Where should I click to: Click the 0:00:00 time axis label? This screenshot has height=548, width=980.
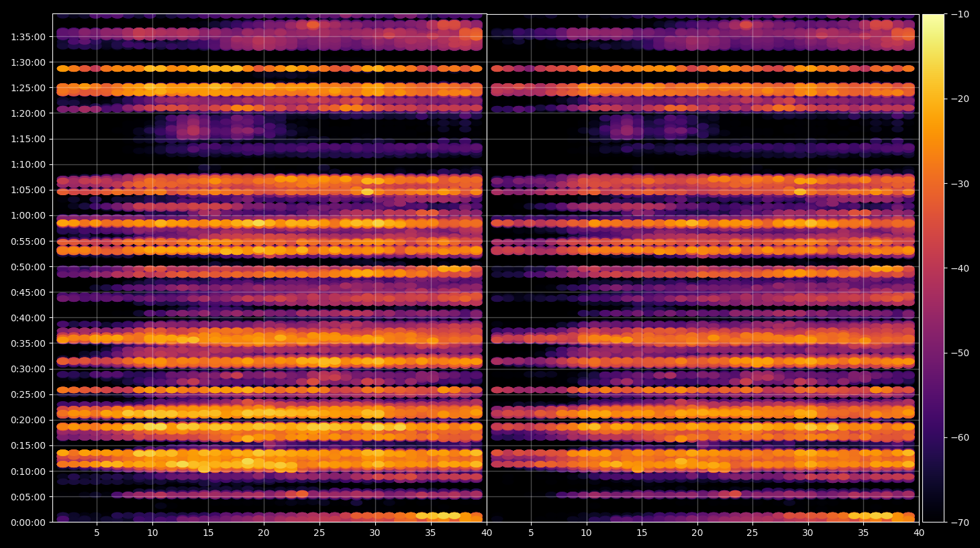pyautogui.click(x=28, y=523)
